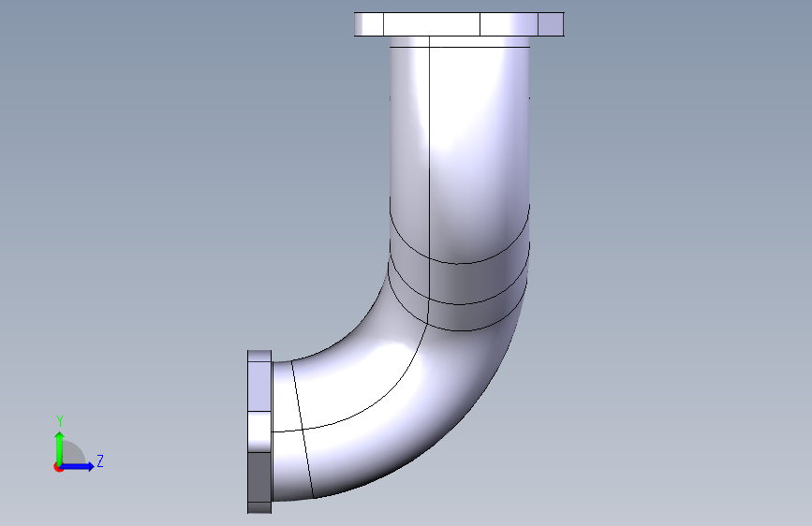Select the top flange of the pipe model
812x526 pixels.
459,24
